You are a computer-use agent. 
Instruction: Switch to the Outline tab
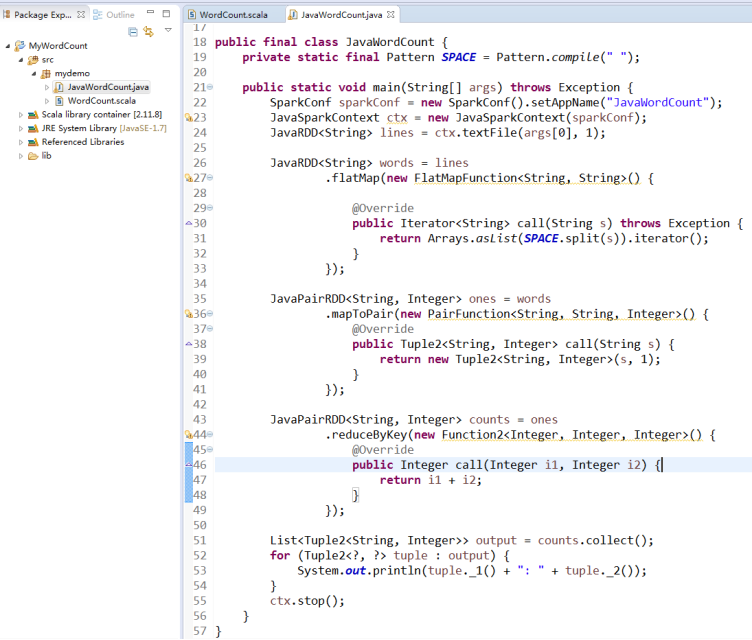pos(114,15)
